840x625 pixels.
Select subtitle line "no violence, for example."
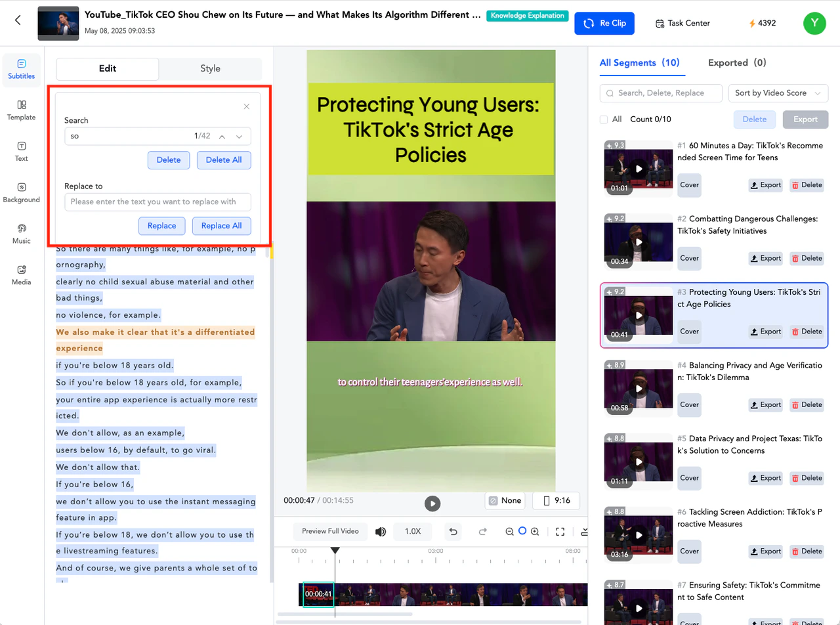point(108,314)
